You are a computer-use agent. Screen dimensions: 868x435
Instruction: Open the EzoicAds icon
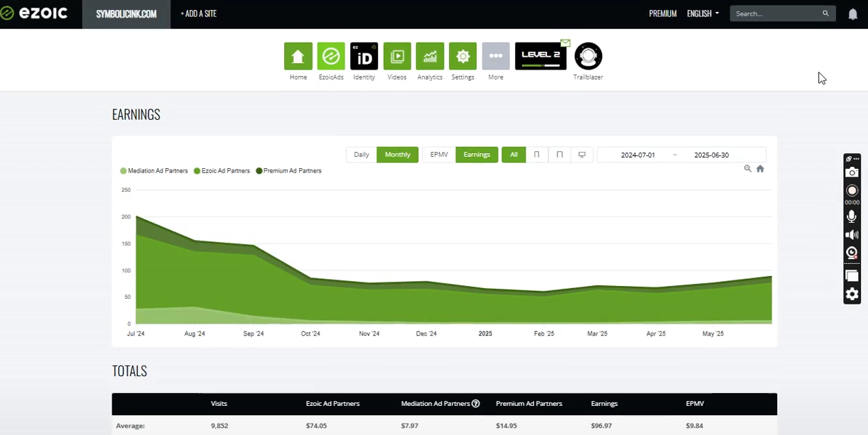click(331, 56)
